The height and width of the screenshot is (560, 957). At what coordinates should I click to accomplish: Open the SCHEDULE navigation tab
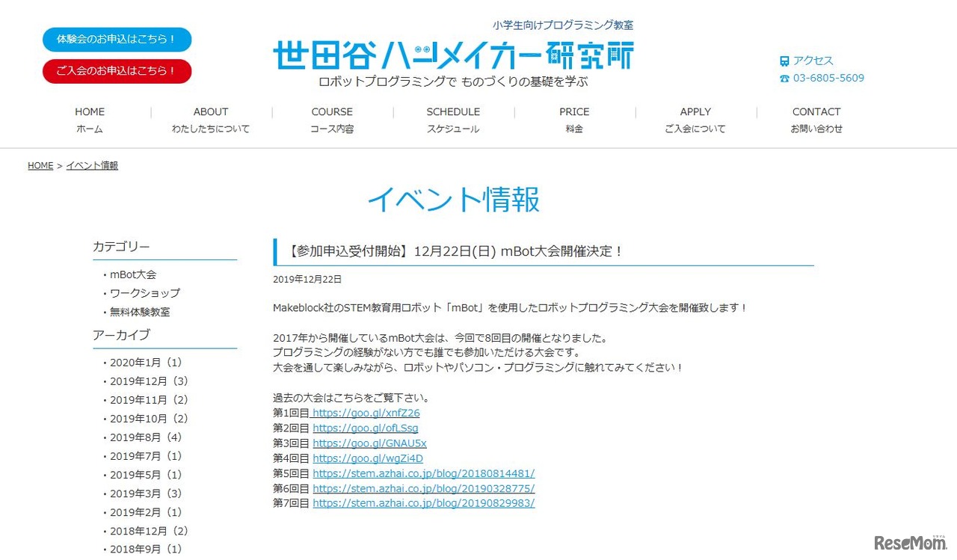coord(453,120)
